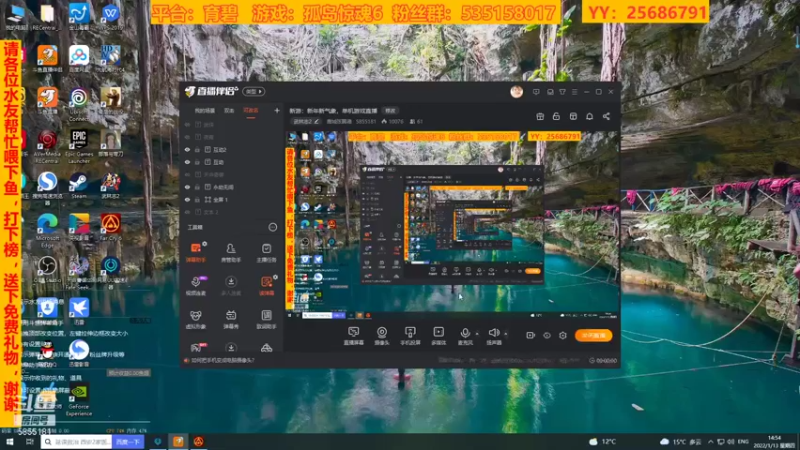
Task: Open the filter funnel dropdown in title bar
Action: click(x=562, y=92)
